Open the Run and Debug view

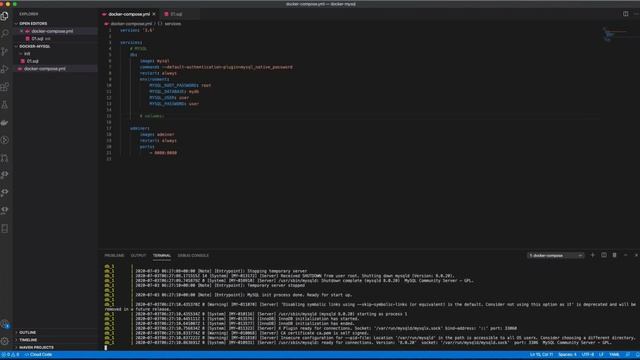5,69
